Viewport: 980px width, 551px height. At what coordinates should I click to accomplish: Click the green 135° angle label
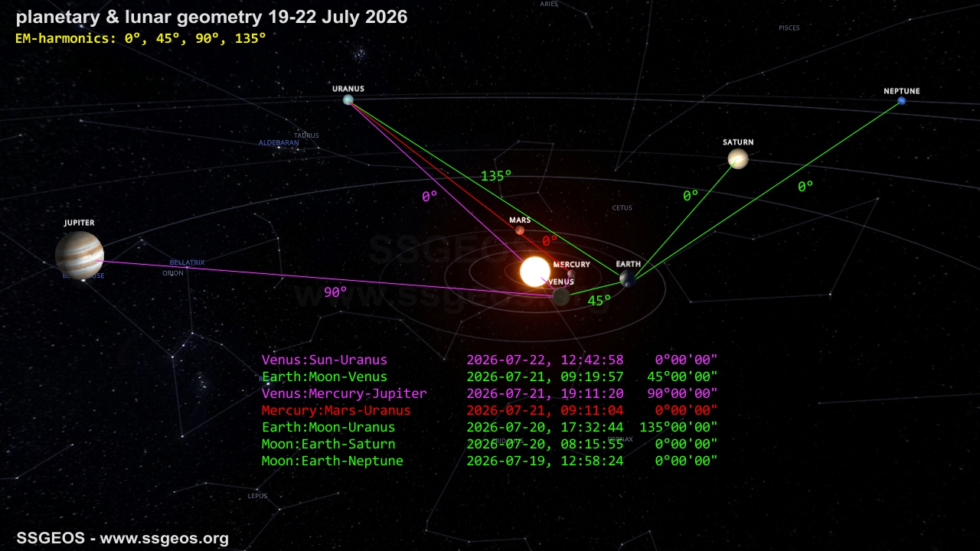click(496, 176)
